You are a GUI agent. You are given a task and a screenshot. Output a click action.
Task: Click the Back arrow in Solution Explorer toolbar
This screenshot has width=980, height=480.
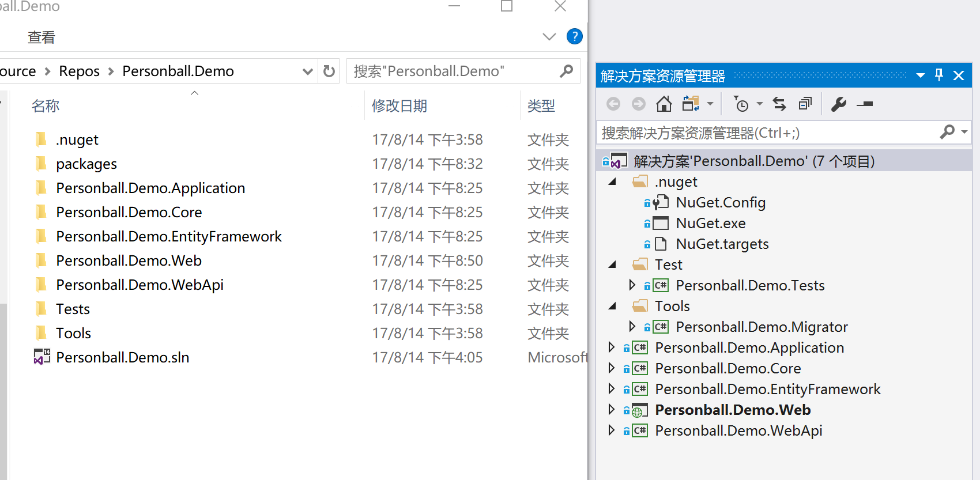coord(613,104)
